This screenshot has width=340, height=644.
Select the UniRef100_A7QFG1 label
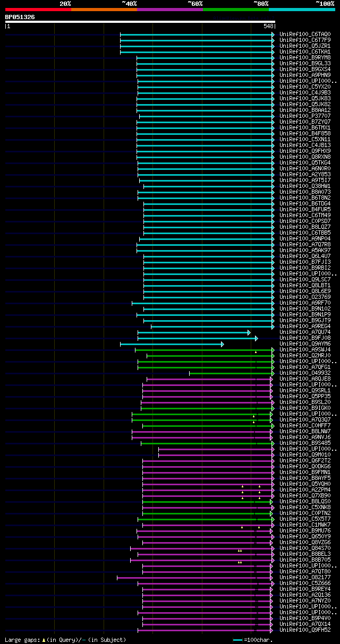pyautogui.click(x=305, y=367)
